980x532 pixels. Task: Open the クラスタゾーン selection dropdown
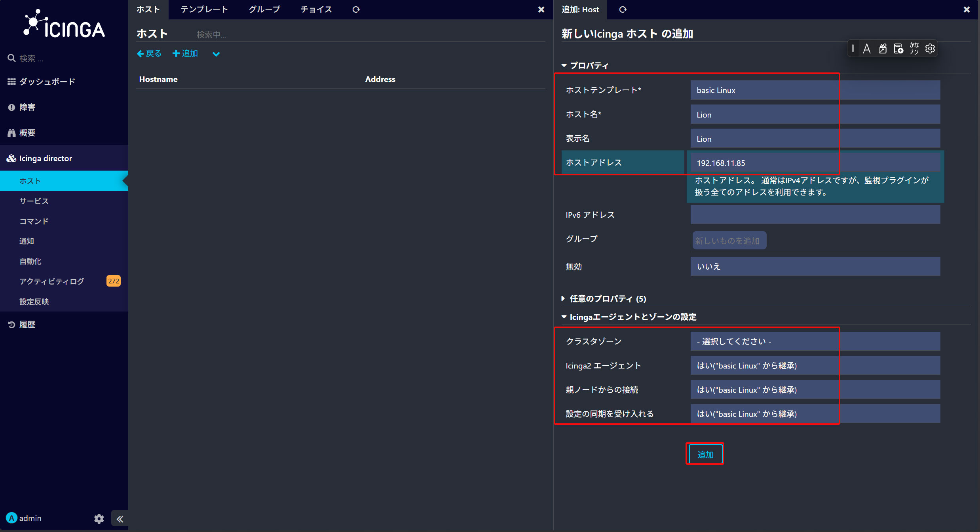pos(815,341)
